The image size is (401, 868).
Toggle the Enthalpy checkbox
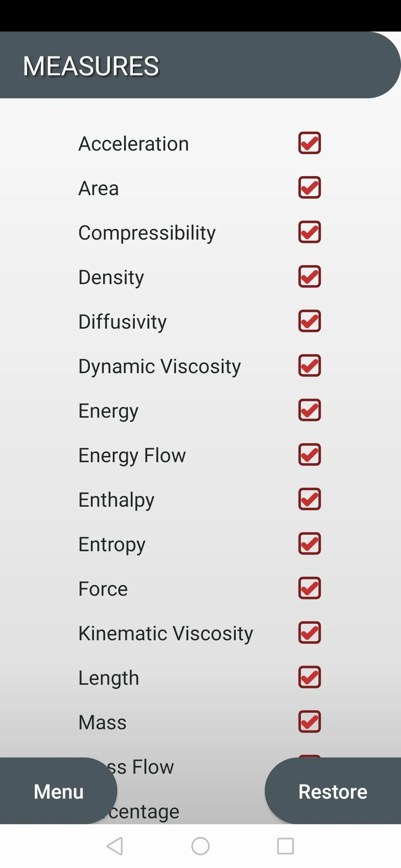click(309, 499)
